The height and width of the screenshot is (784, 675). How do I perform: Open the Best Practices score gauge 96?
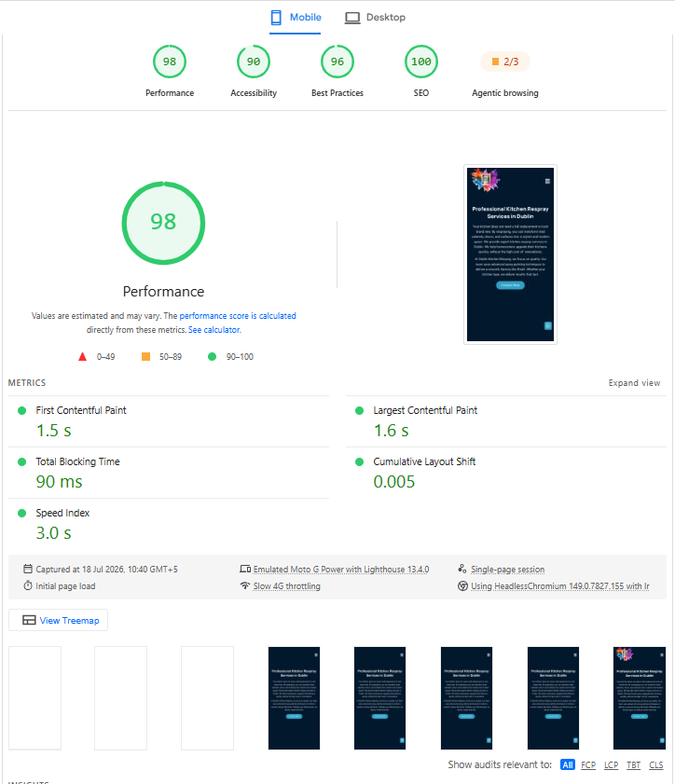tap(337, 62)
